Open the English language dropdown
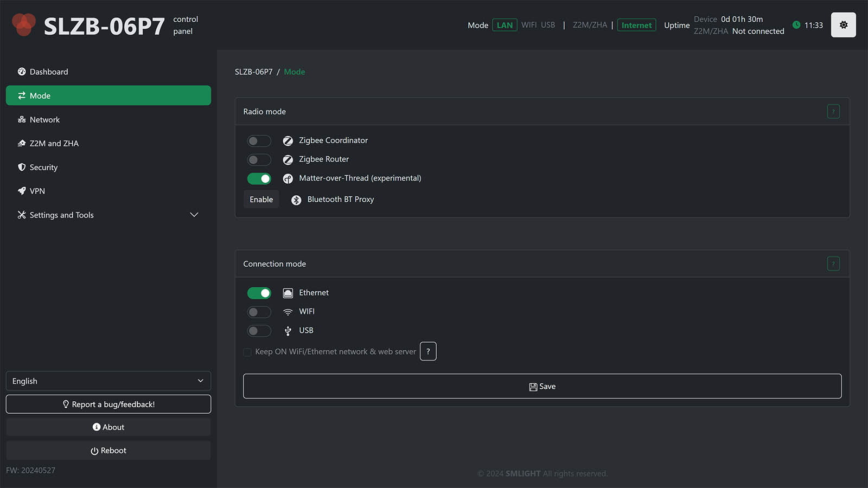The image size is (868, 488). click(x=108, y=381)
